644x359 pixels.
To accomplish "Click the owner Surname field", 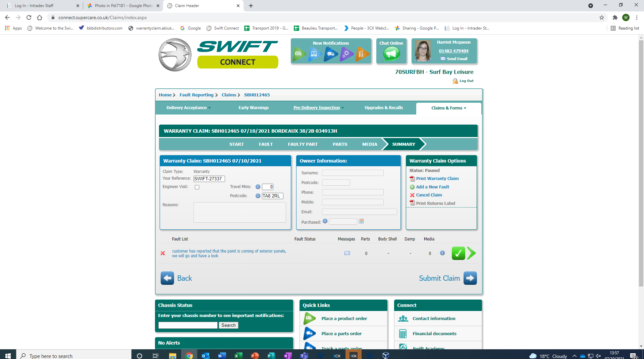I will (x=353, y=173).
